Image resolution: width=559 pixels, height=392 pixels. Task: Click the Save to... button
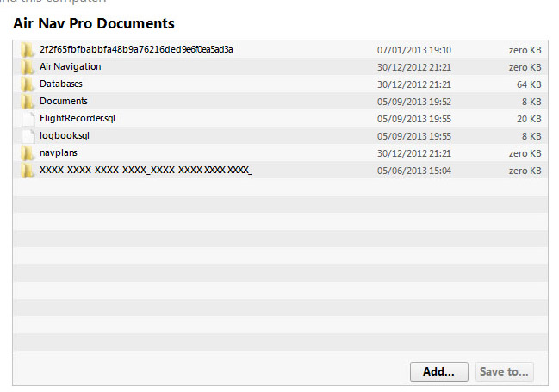[x=504, y=371]
